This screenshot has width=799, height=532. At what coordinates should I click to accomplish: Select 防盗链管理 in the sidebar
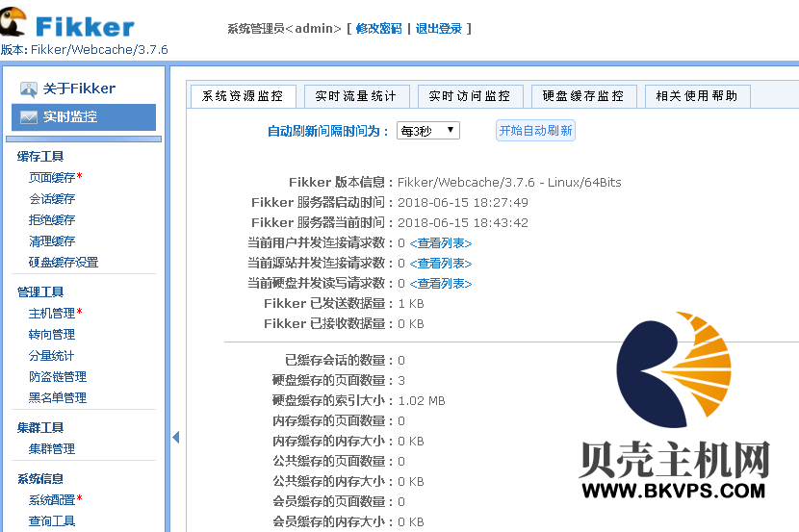(x=58, y=377)
